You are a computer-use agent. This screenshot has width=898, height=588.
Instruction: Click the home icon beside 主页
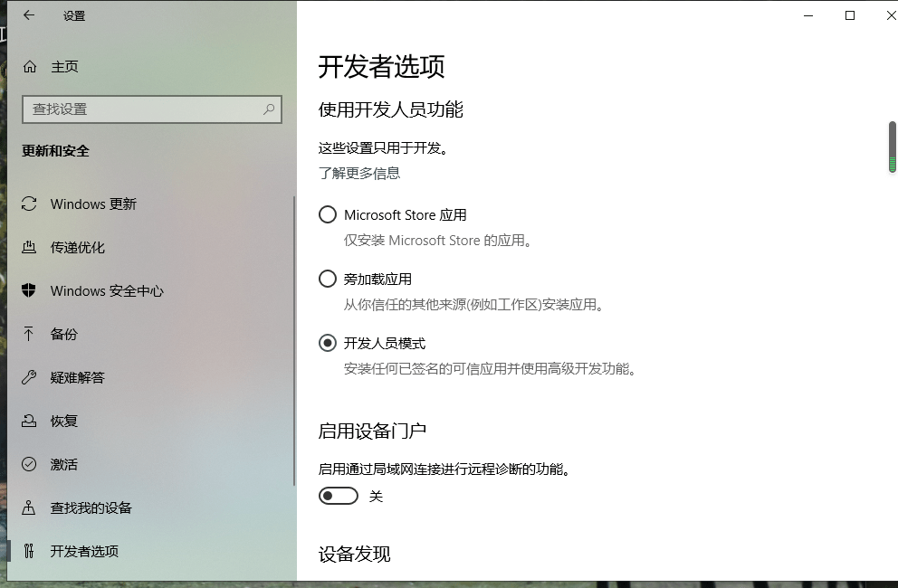(x=30, y=67)
